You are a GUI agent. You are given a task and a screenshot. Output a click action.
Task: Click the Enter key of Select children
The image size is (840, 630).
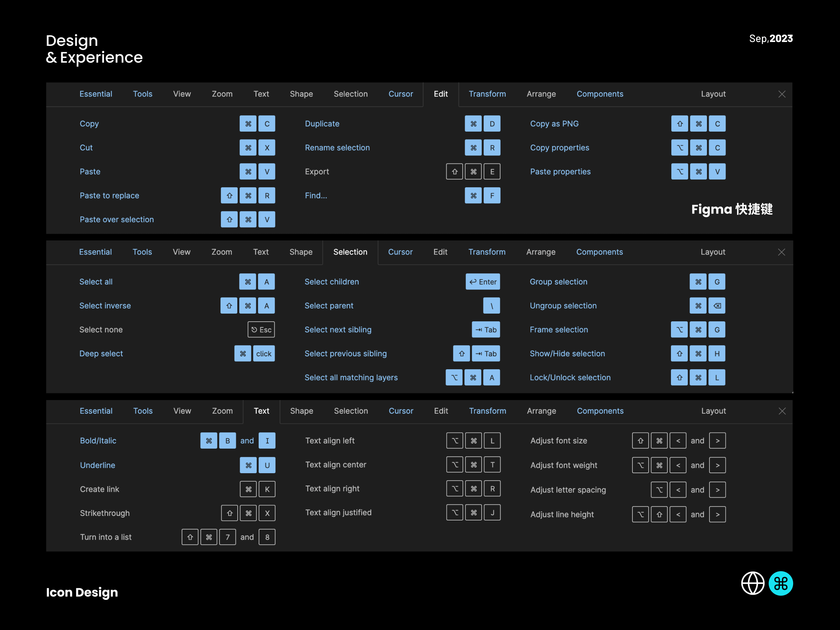483,282
